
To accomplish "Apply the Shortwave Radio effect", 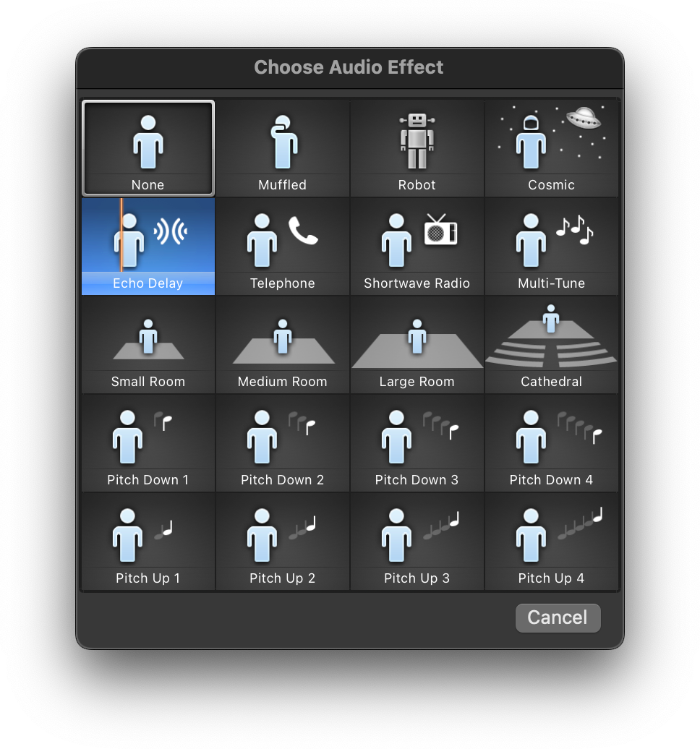I will 417,247.
